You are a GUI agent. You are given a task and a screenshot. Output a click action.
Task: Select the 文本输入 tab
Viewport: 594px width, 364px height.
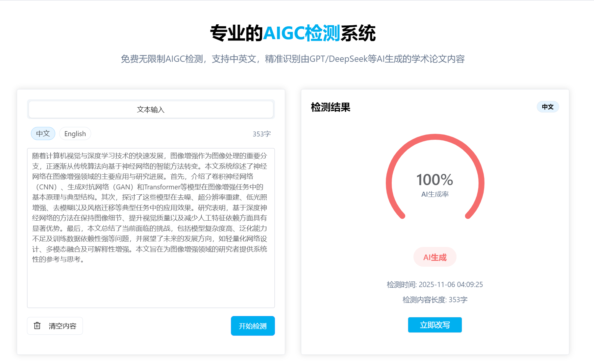(151, 109)
